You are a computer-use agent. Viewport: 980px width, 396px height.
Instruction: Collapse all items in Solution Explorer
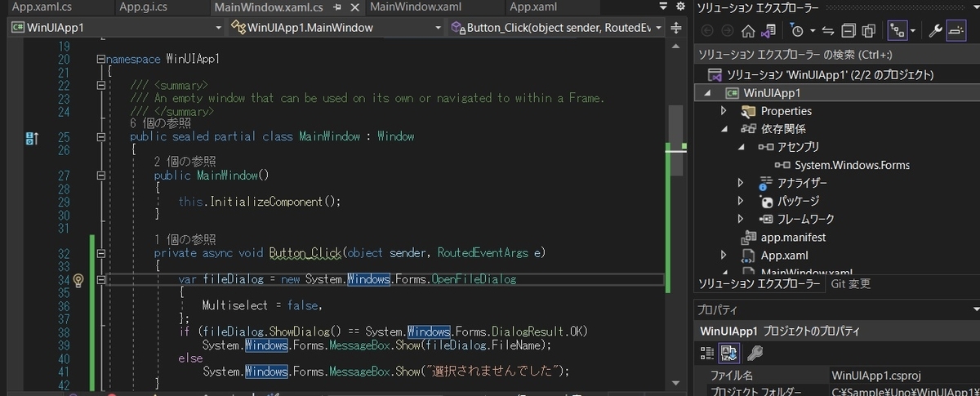click(848, 31)
